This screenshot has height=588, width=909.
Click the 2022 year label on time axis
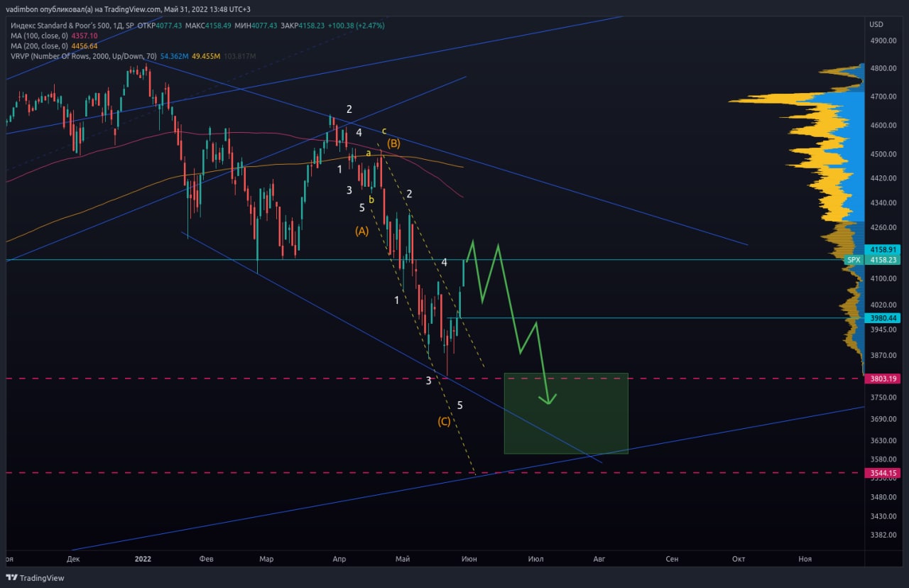143,559
